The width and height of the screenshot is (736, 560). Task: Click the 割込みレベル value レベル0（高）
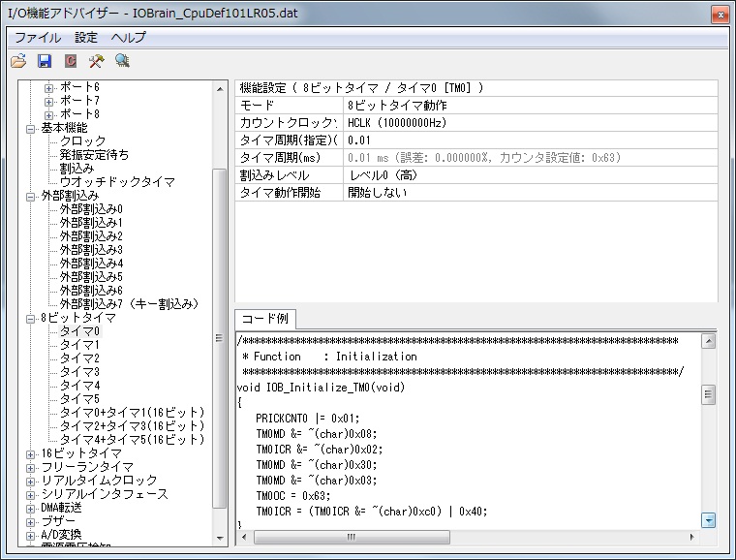531,175
